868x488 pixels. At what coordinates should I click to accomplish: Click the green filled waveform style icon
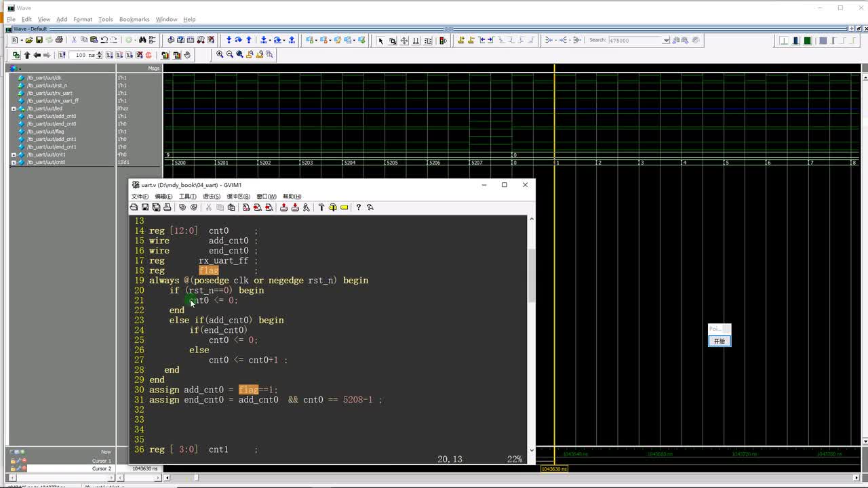(x=807, y=41)
